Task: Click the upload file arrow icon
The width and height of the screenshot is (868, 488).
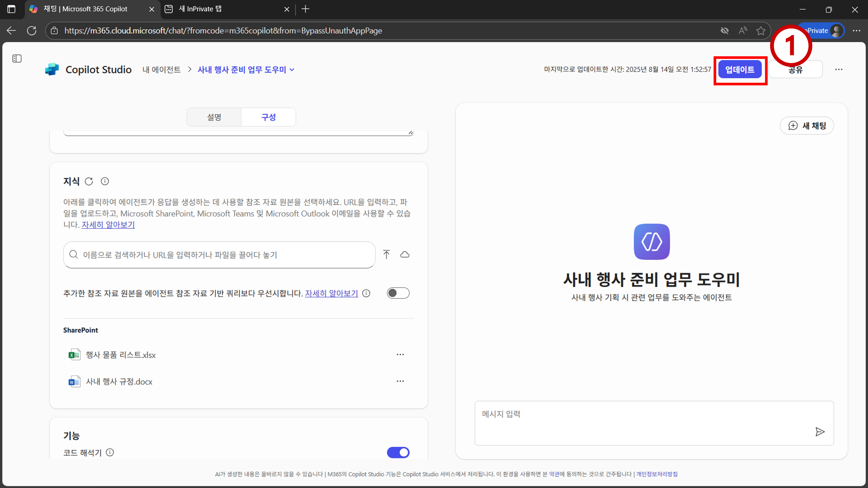Action: tap(386, 255)
